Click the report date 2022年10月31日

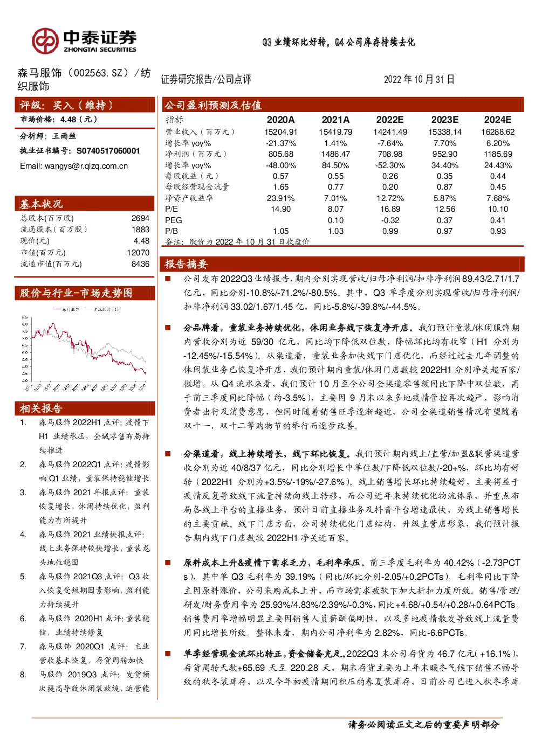(419, 79)
